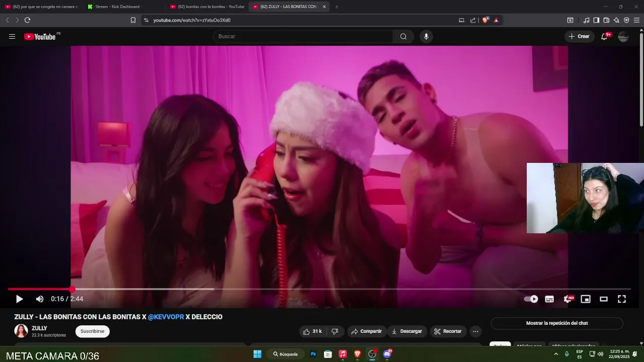This screenshot has height=362, width=644.
Task: Open the ZULLY channel name link
Action: click(x=39, y=328)
